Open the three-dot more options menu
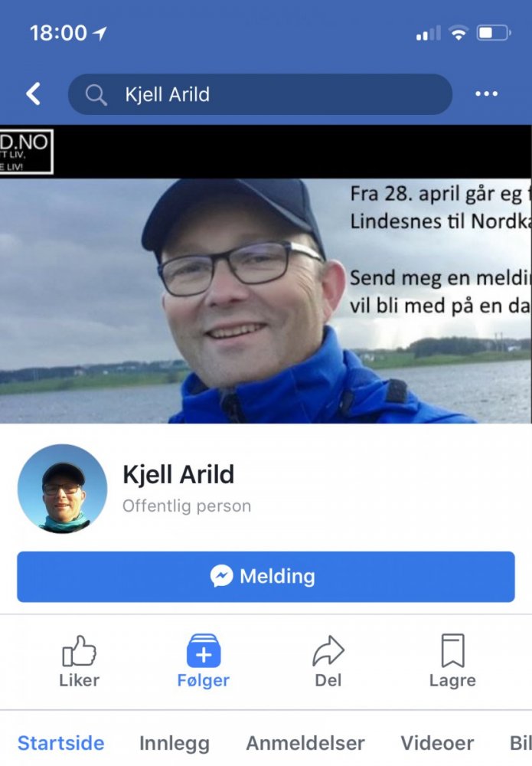Screen dimensions: 532x766 pyautogui.click(x=486, y=93)
